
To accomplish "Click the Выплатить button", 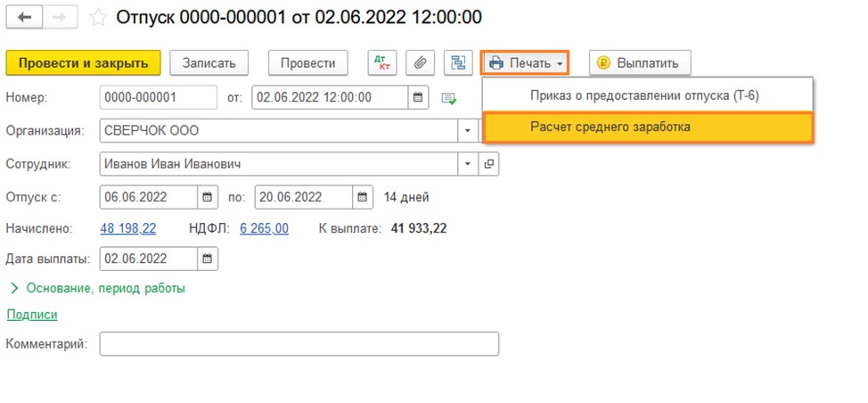I will (x=640, y=63).
